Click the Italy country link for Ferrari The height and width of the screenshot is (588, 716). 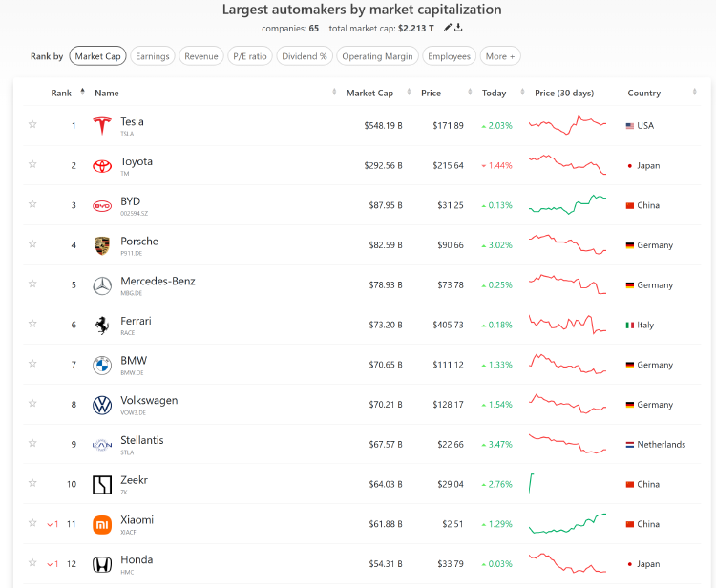pyautogui.click(x=640, y=325)
